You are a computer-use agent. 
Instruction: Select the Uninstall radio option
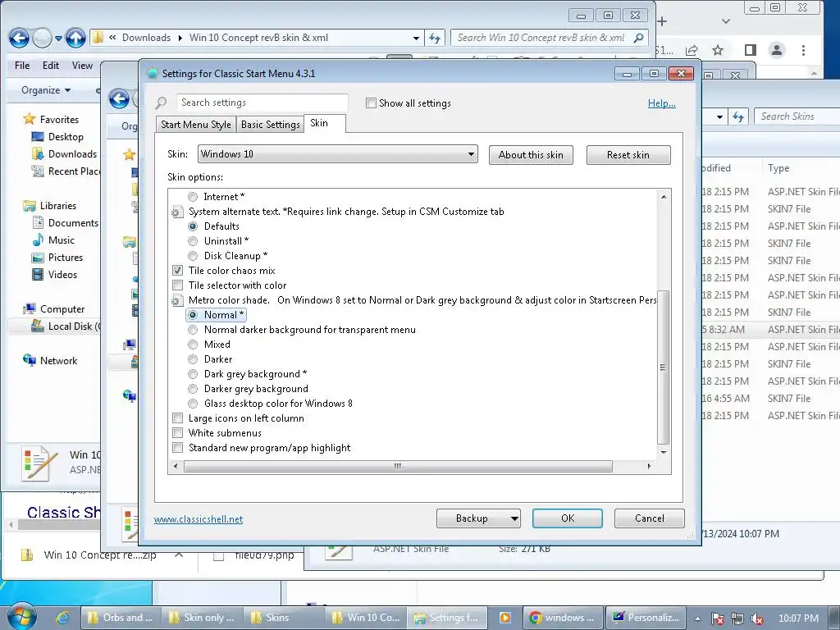[x=193, y=241]
